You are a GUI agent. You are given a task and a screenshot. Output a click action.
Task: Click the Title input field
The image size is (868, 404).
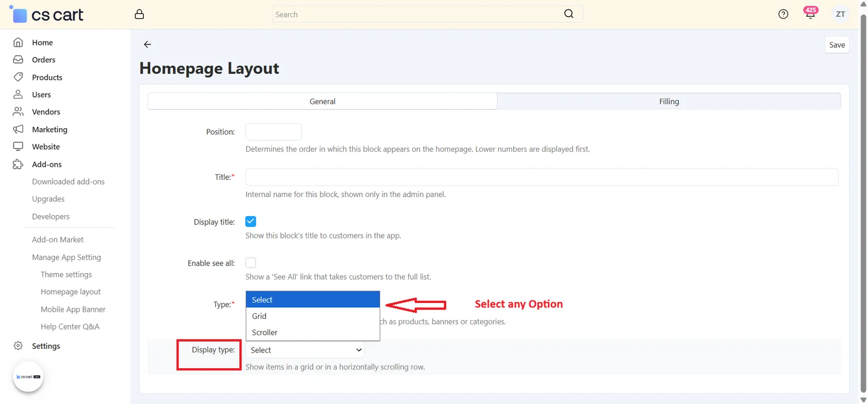click(542, 177)
